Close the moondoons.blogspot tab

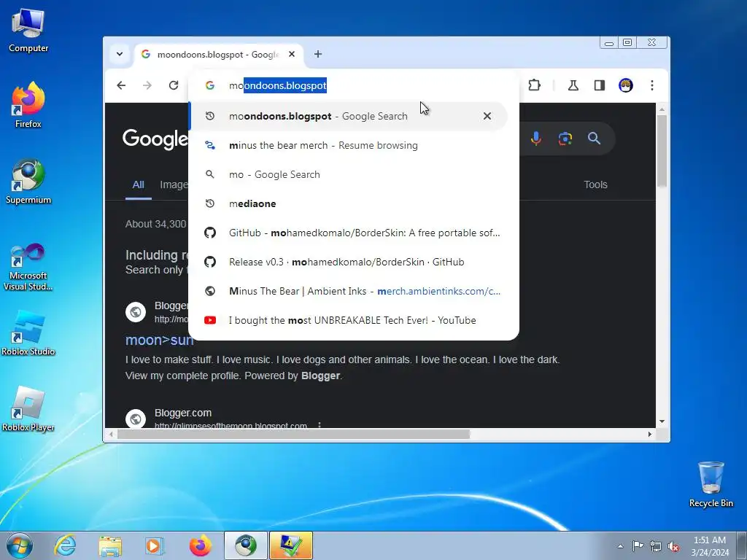click(x=292, y=54)
